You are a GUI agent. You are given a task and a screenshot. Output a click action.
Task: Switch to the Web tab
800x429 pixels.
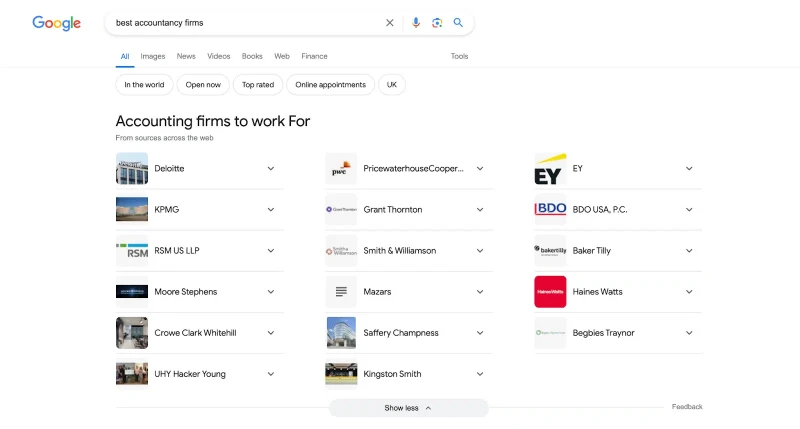click(282, 56)
